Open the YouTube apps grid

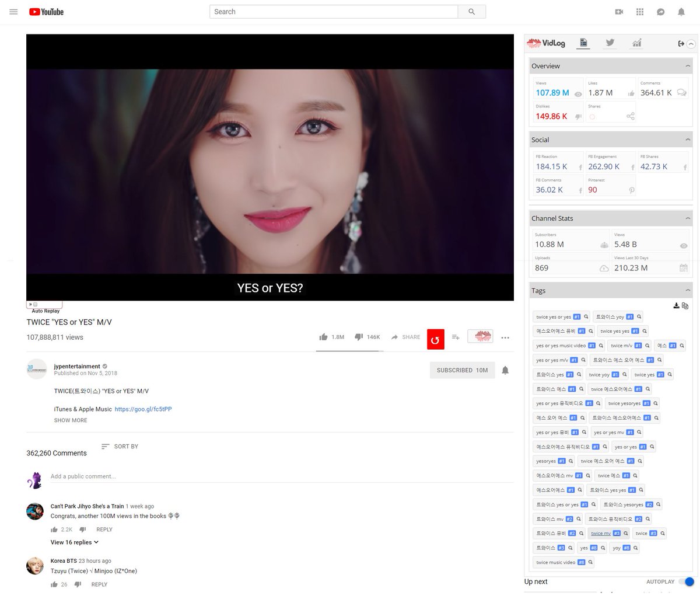pos(640,12)
